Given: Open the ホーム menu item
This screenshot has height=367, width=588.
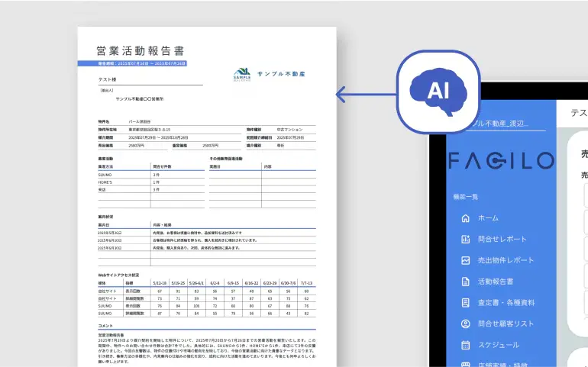Looking at the screenshot, I should pos(488,218).
